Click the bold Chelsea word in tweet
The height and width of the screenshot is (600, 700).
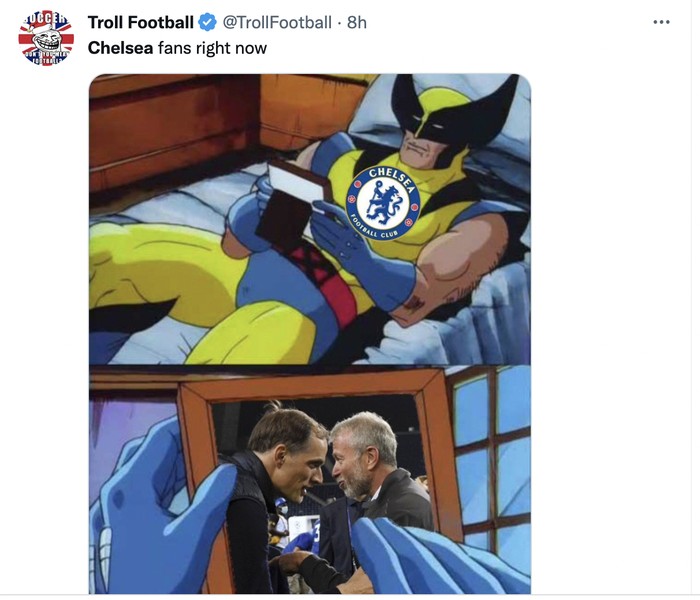click(x=120, y=47)
